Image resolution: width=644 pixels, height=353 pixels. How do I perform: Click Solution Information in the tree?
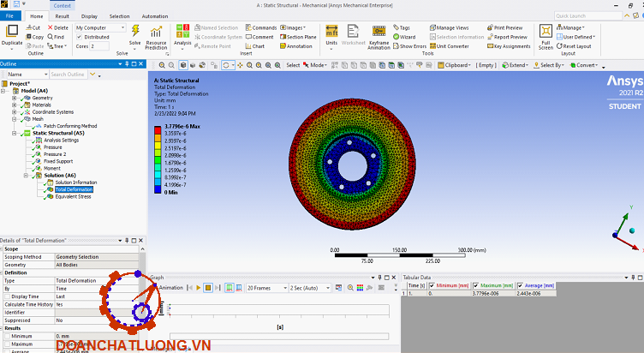76,182
